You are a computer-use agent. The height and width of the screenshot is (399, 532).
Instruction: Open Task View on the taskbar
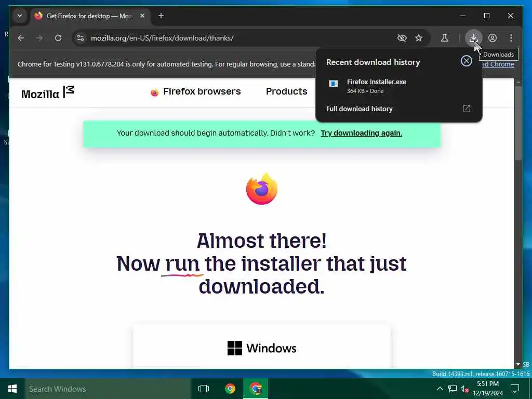pyautogui.click(x=204, y=389)
